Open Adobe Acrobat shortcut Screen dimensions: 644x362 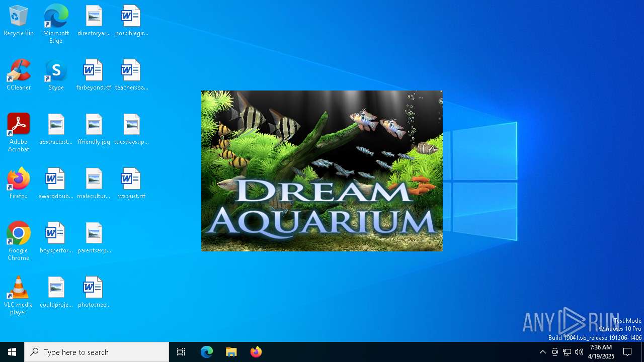point(19,133)
